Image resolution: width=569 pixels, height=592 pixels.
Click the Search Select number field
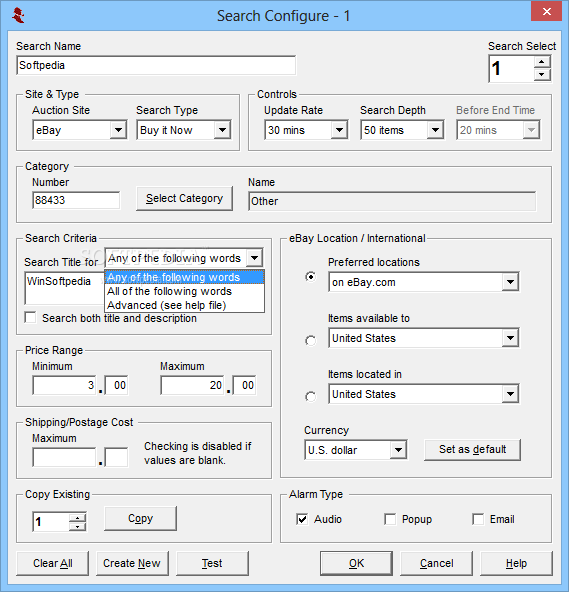tap(512, 68)
